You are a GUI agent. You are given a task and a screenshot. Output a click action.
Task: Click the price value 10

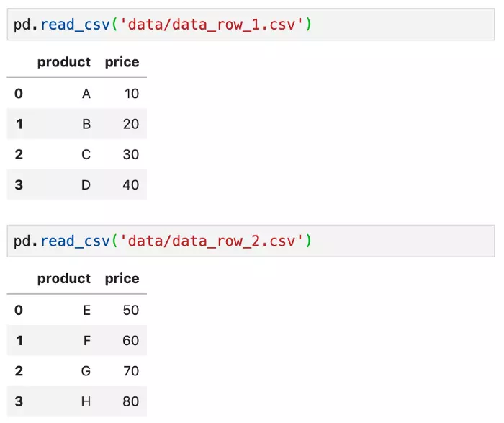tap(130, 93)
